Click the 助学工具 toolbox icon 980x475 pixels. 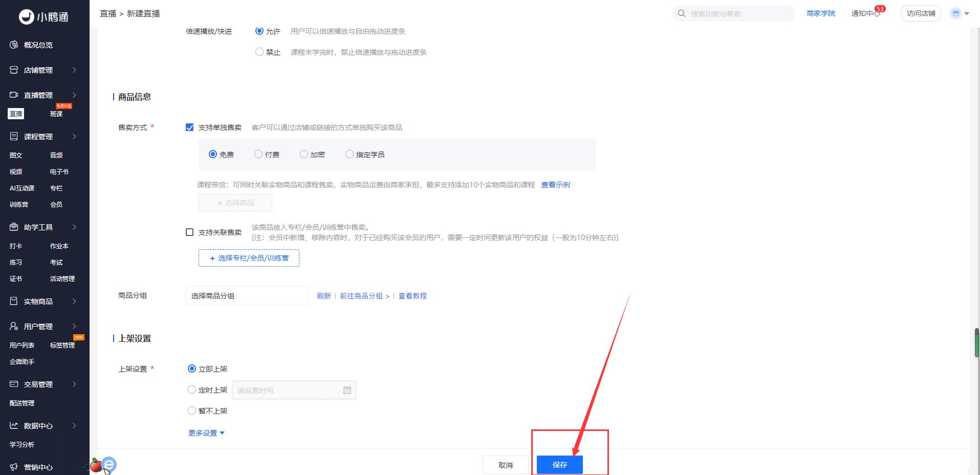tap(14, 227)
